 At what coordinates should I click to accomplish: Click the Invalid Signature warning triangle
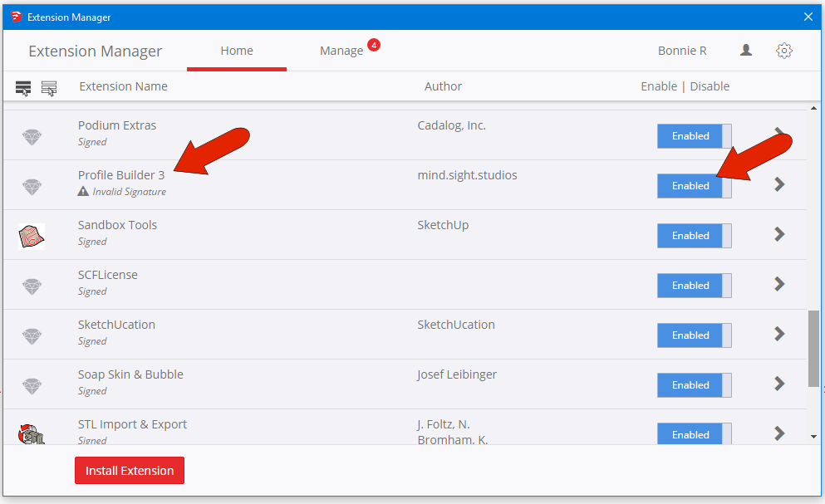(83, 191)
